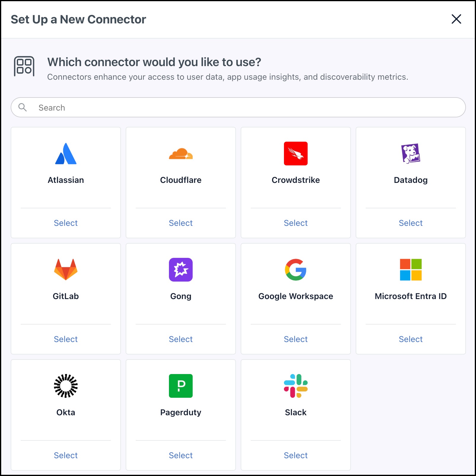Choose Select for the Slack connector
476x476 pixels.
(295, 455)
